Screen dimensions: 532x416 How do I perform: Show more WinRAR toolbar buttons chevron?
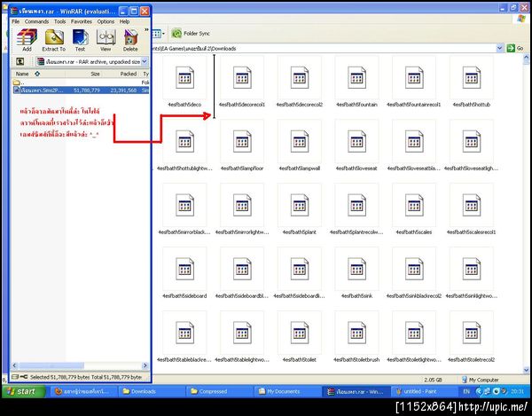click(146, 30)
